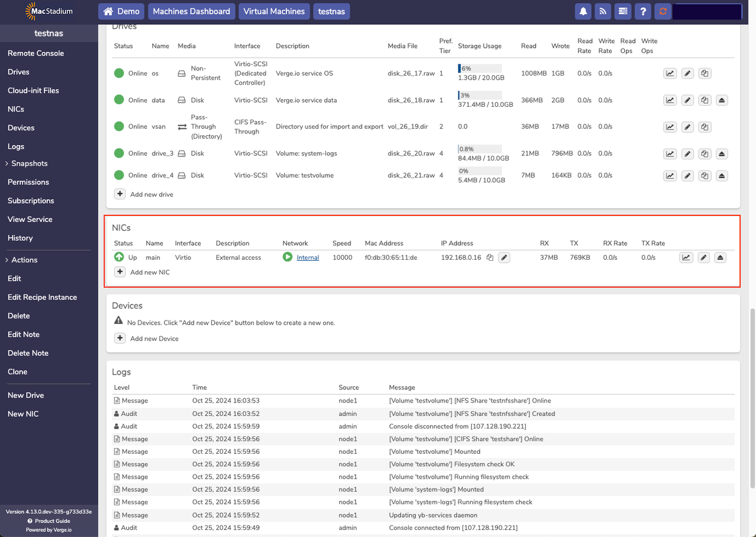Clone the data drive using copy icon

click(x=705, y=100)
